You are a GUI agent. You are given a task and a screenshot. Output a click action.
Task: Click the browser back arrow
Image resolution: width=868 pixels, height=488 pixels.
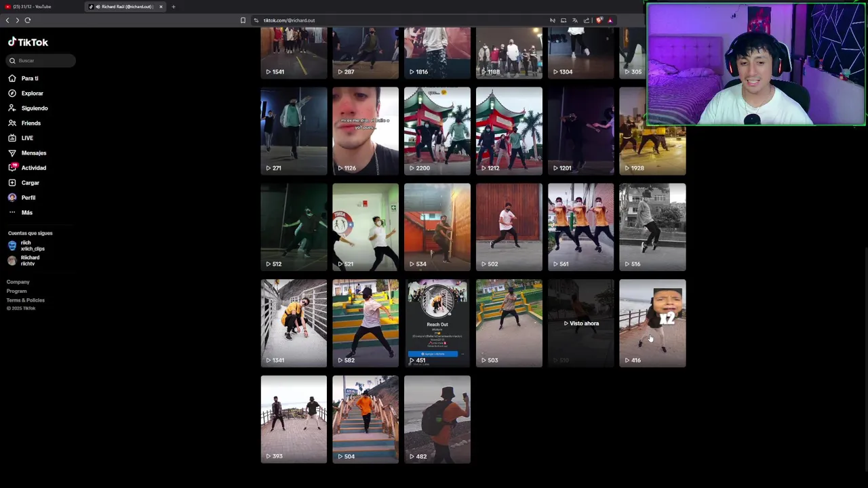click(7, 20)
